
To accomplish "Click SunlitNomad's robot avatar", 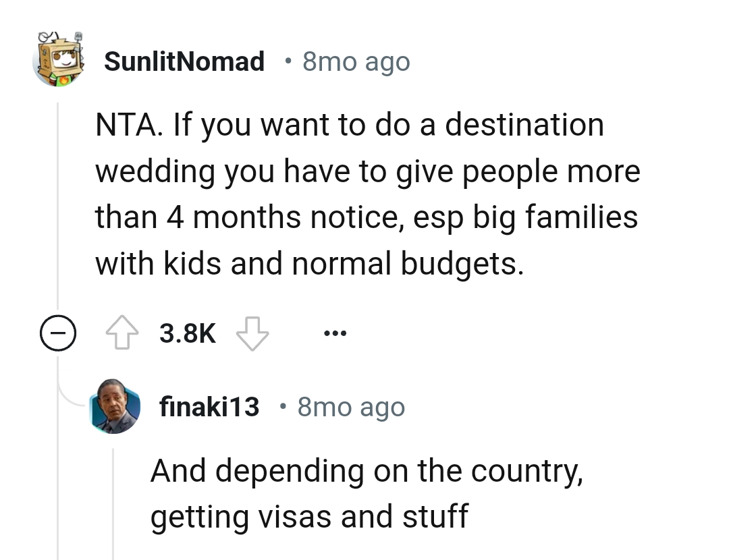I will [61, 59].
